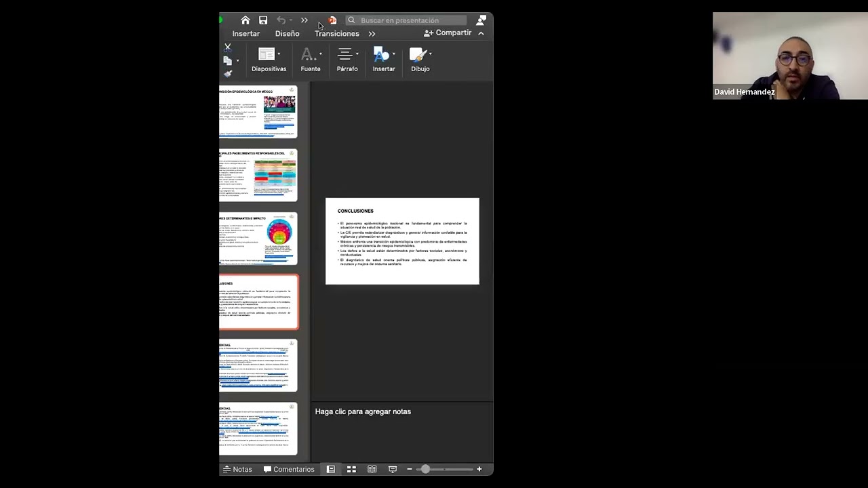Click the PowerPoint app icon in title bar
The image size is (868, 488).
pos(332,20)
